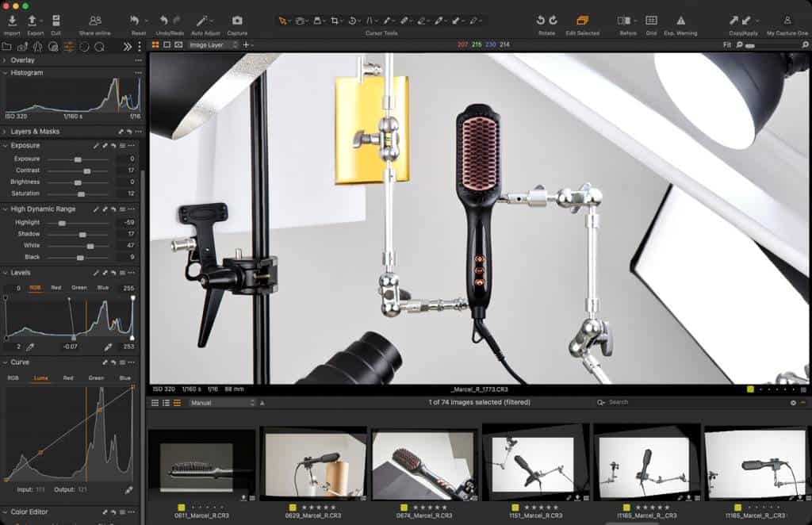Toggle the Exposure Warning

click(681, 20)
